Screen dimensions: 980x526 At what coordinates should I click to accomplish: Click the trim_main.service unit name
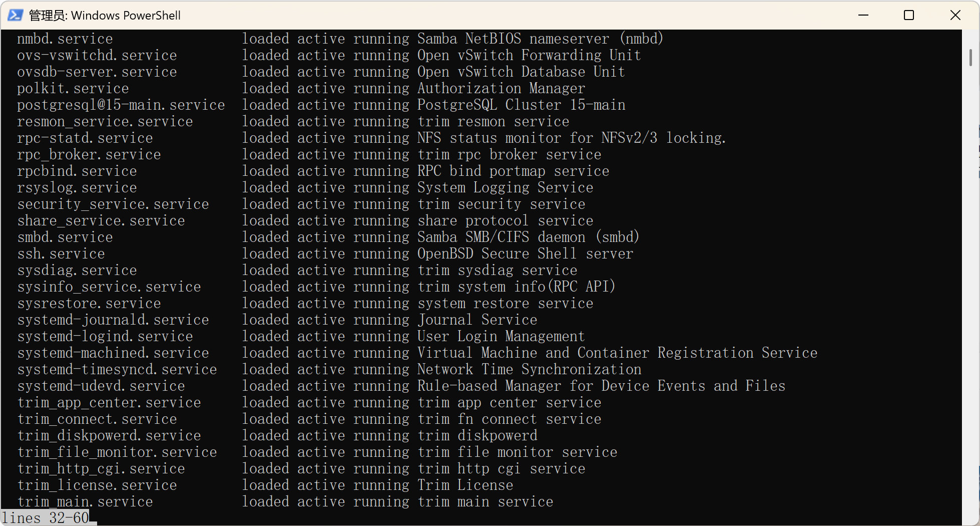pyautogui.click(x=85, y=502)
